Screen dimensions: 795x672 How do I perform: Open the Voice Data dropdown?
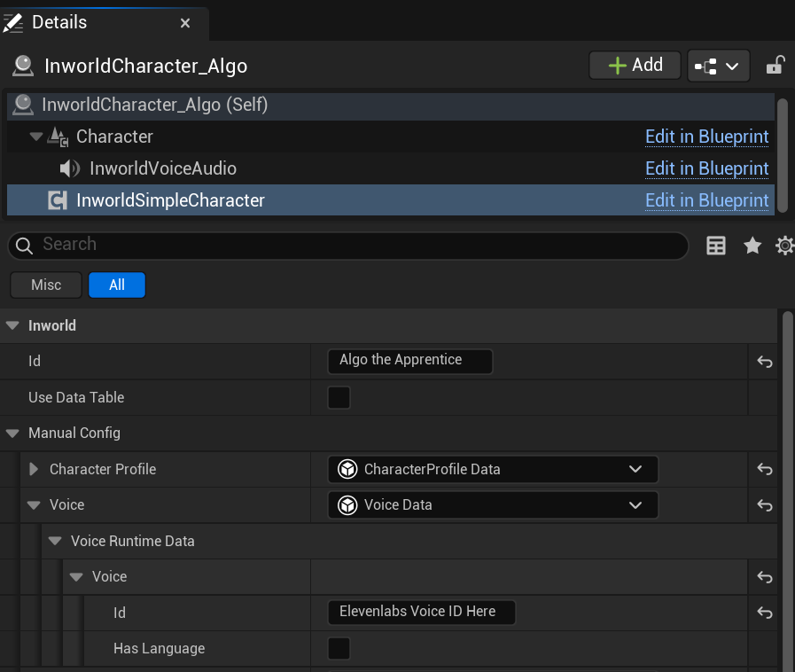click(493, 505)
